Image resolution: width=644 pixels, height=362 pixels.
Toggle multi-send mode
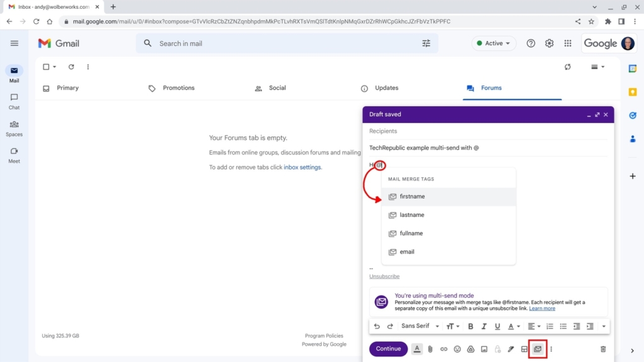pos(538,349)
